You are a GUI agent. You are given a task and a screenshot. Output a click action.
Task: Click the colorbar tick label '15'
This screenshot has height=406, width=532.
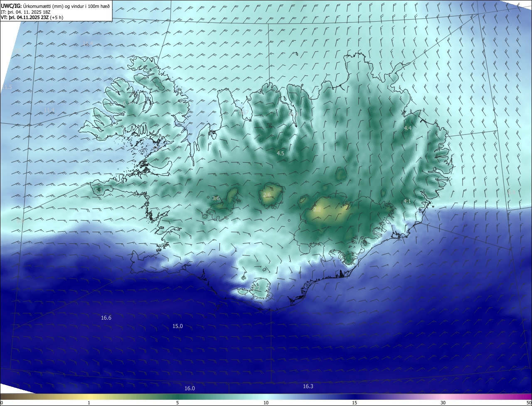point(355,403)
